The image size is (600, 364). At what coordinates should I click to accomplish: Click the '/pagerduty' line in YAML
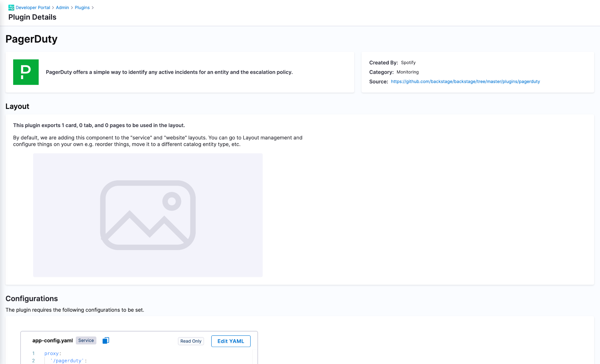point(68,360)
